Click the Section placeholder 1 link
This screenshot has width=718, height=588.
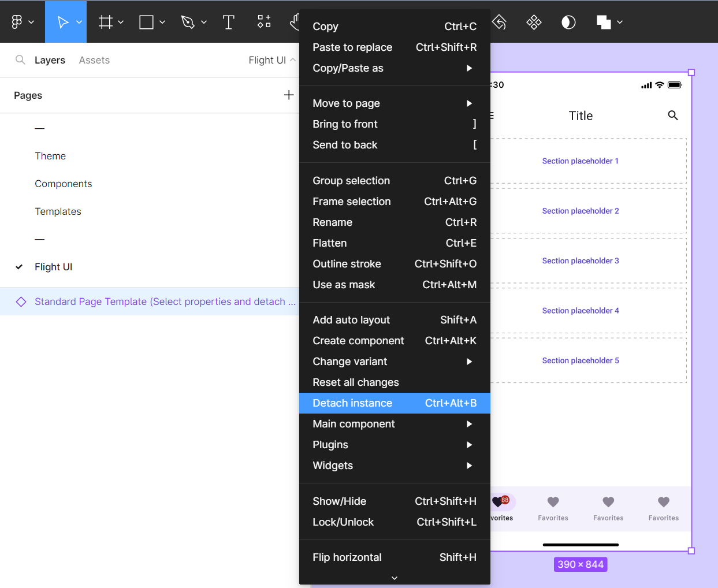580,161
